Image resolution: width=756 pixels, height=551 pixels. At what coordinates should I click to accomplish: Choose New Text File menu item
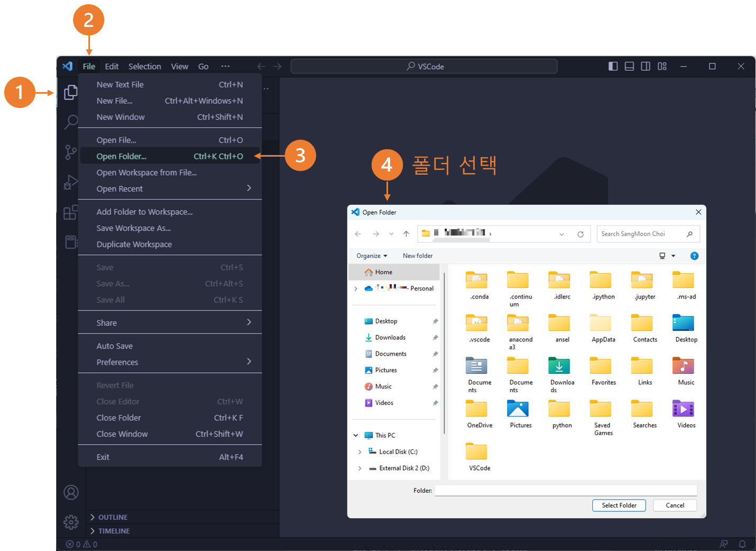tap(170, 85)
